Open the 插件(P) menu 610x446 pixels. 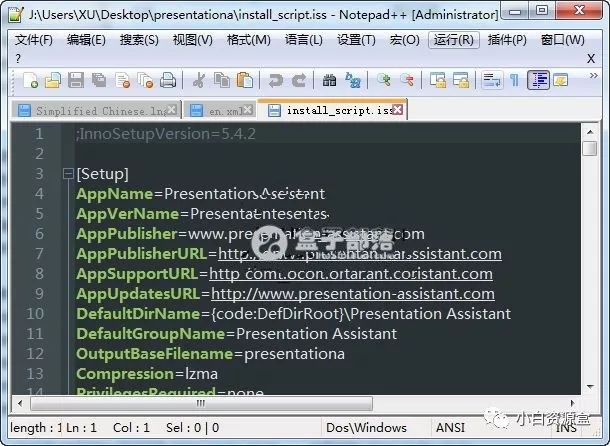click(x=507, y=40)
